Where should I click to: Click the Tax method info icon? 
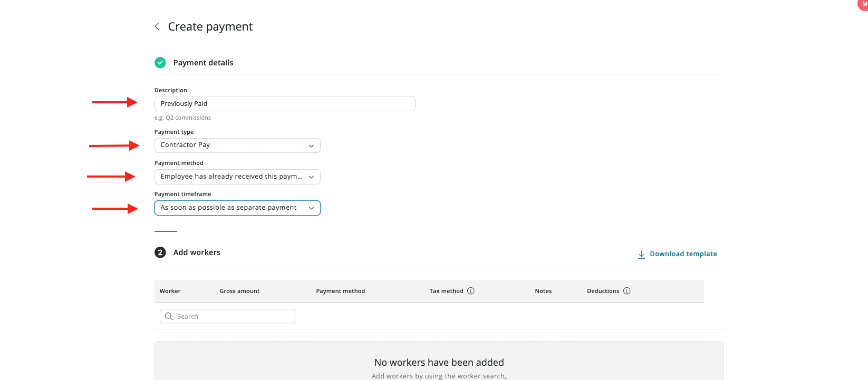pos(471,291)
